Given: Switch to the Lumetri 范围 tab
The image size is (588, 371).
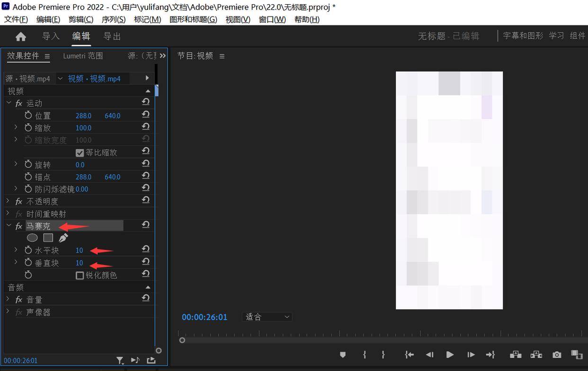Looking at the screenshot, I should coord(83,56).
